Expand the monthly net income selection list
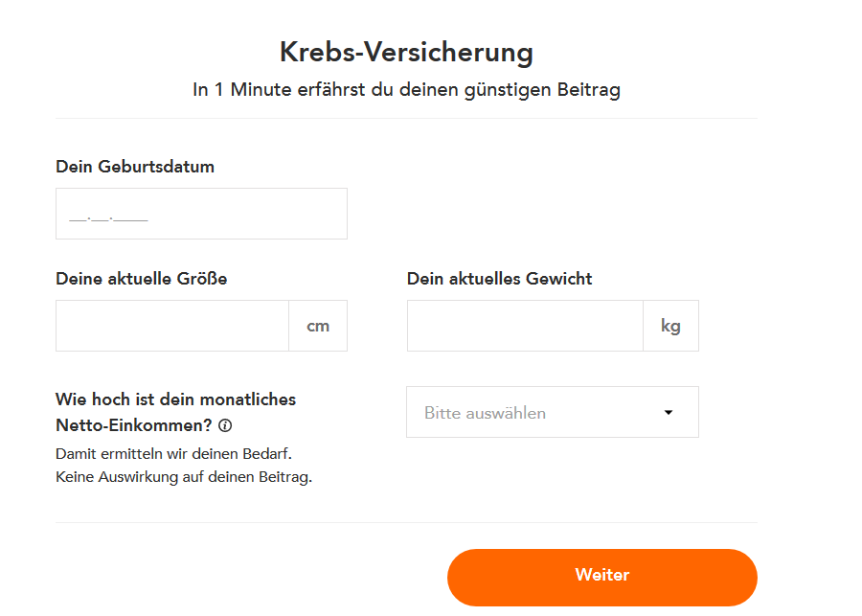 553,412
